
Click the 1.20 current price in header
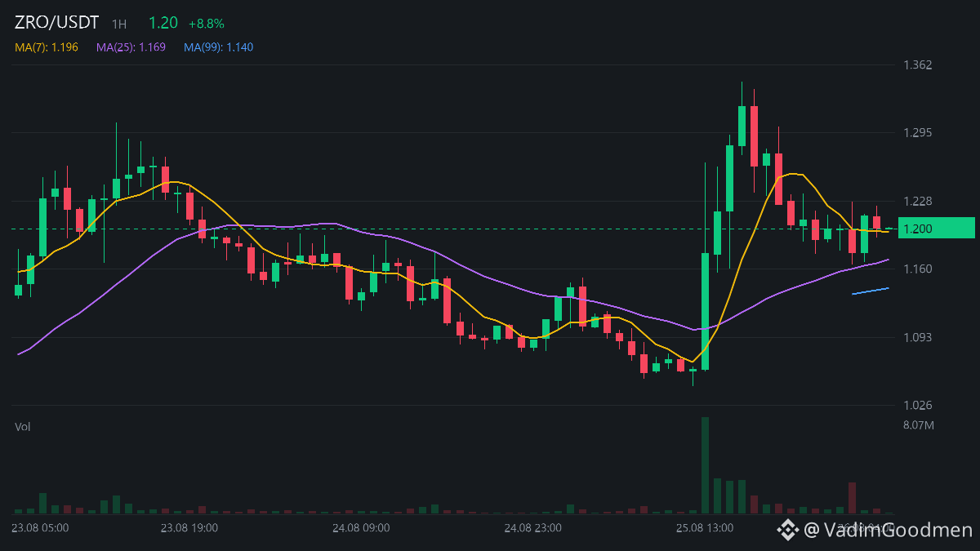point(163,23)
